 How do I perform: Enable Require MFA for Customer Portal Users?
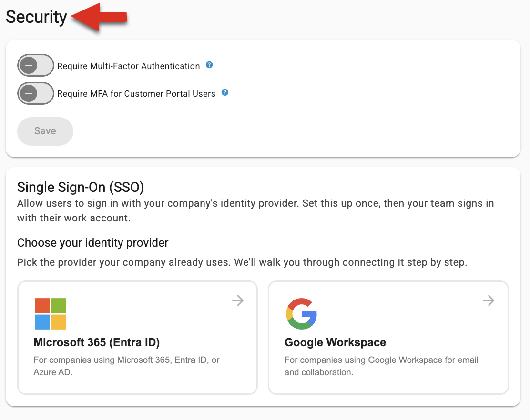tap(35, 93)
